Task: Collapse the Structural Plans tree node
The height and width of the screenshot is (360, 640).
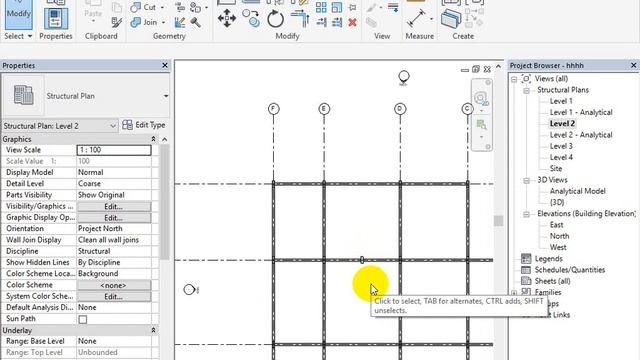Action: [527, 91]
